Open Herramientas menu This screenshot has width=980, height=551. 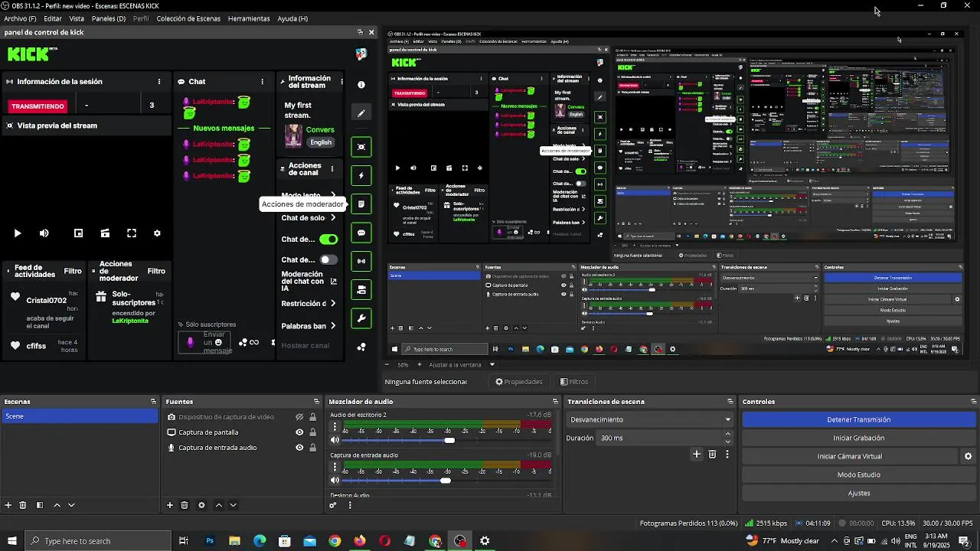[249, 18]
